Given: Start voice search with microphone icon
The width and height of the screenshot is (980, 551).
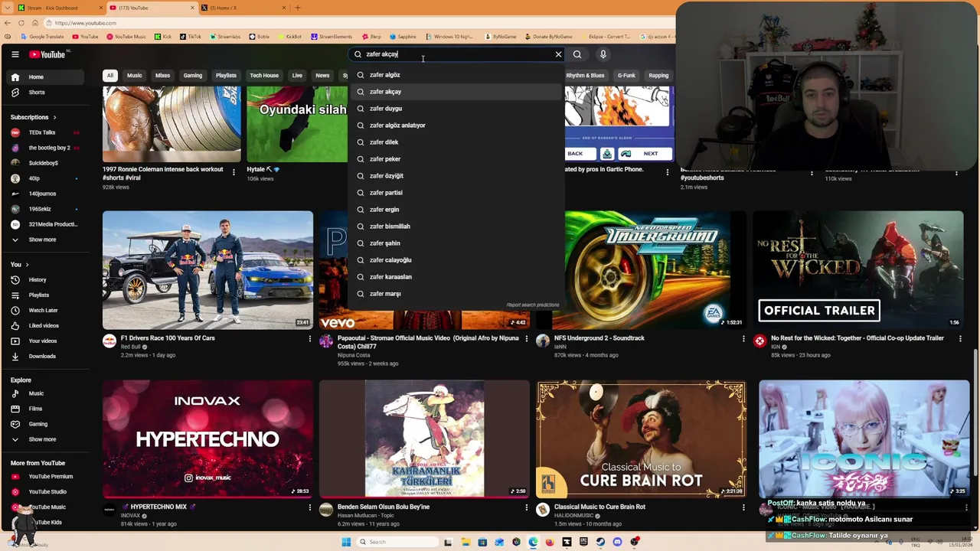Looking at the screenshot, I should [x=603, y=54].
